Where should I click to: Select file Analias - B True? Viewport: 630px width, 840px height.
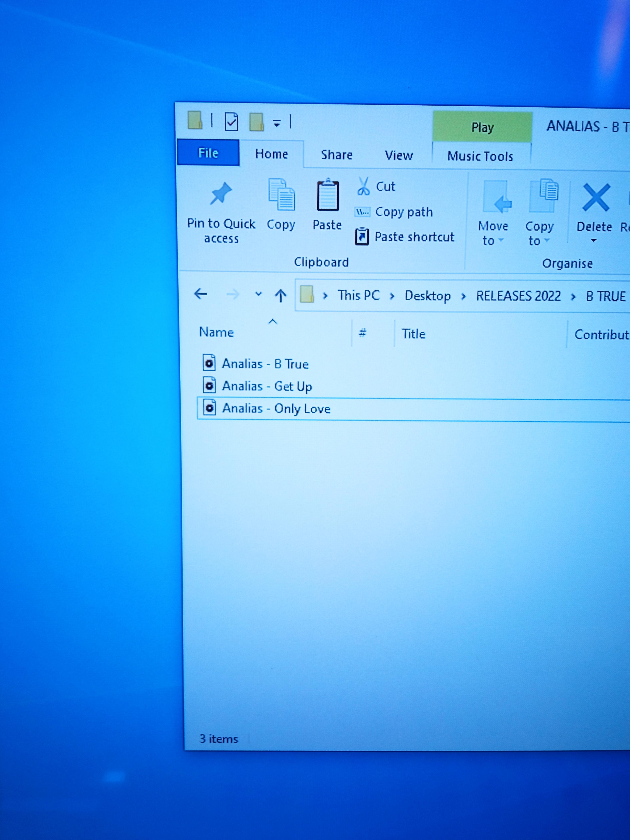tap(265, 364)
